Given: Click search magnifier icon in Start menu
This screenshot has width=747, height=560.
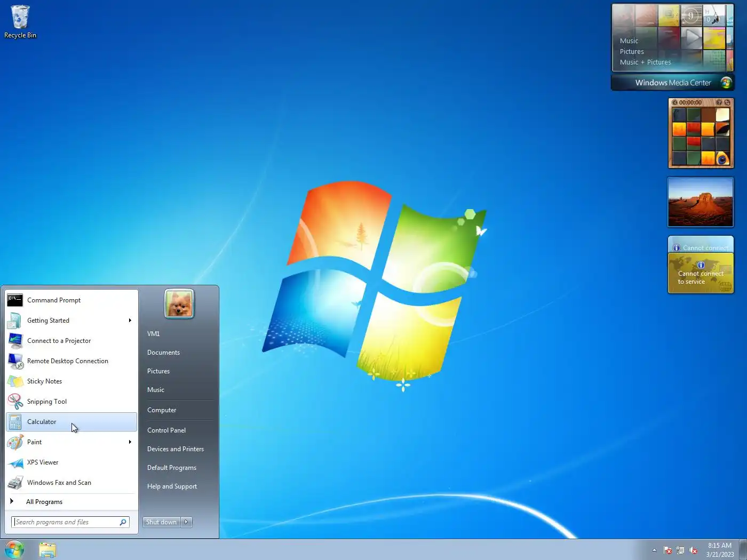Looking at the screenshot, I should [123, 522].
